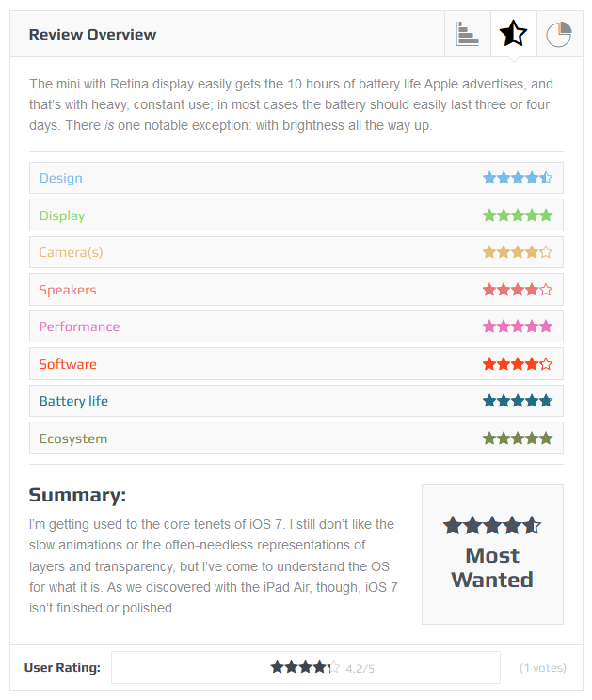Rate using the User Rating stars
Image resolution: width=592 pixels, height=700 pixels.
[305, 667]
